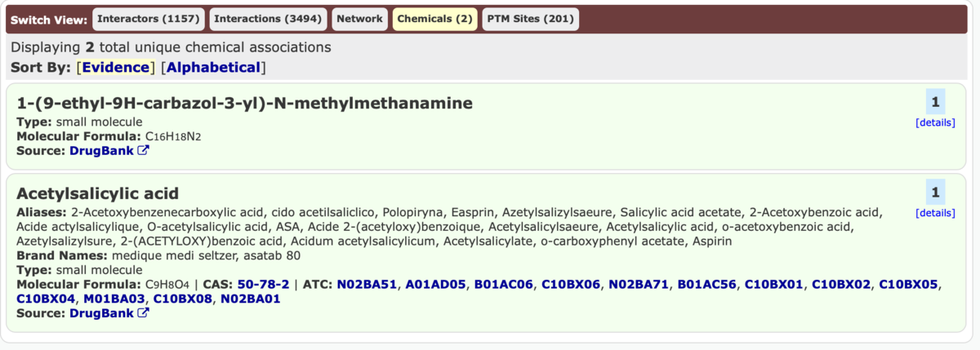Click external link icon beside Aspirin's DrugBank
Viewport: 980px width, 350px height.
point(144,312)
